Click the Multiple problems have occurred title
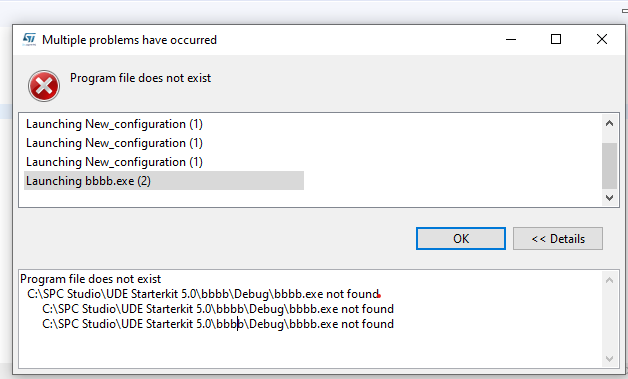The width and height of the screenshot is (628, 379). (129, 40)
